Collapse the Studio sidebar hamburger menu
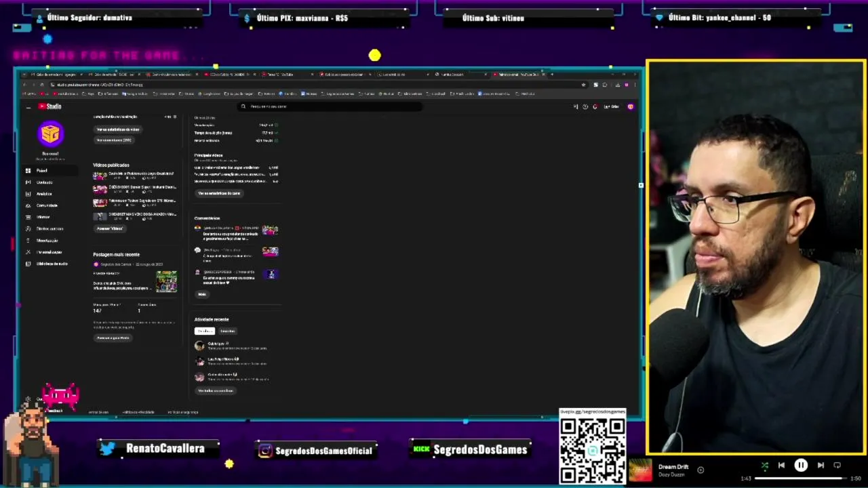 pyautogui.click(x=28, y=107)
